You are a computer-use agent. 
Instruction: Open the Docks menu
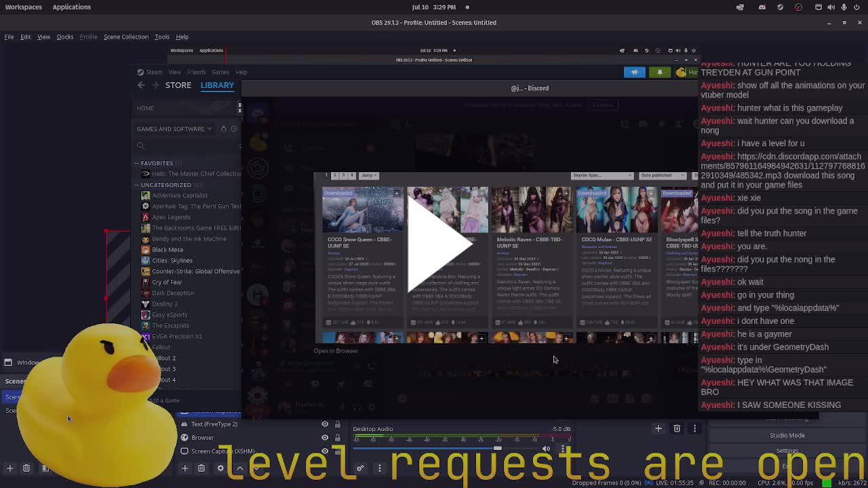(x=64, y=37)
